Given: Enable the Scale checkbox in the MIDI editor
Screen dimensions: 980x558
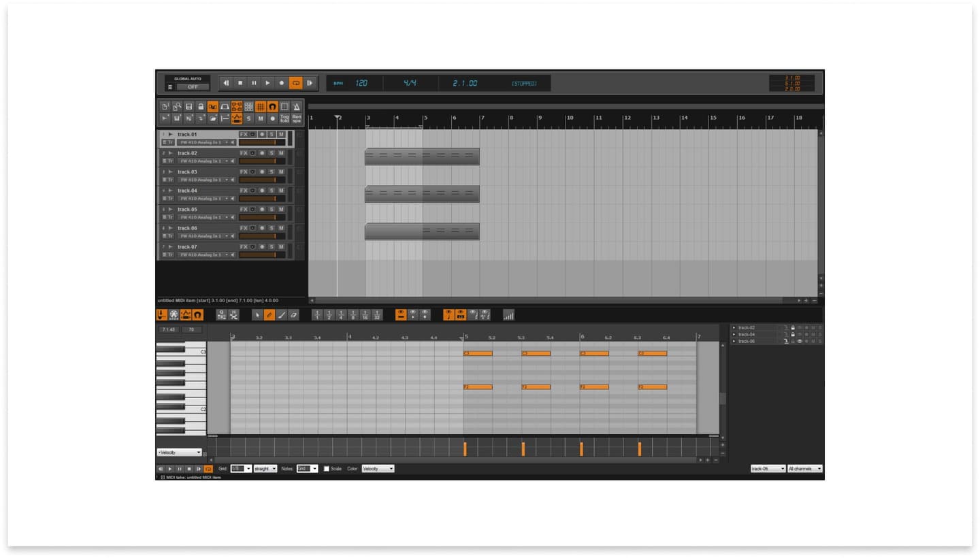Looking at the screenshot, I should [327, 469].
